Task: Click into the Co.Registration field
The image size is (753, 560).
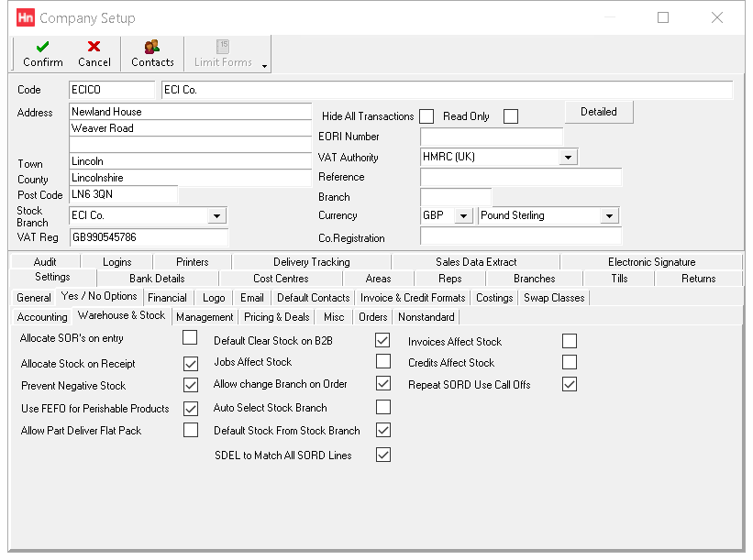Action: [x=521, y=236]
